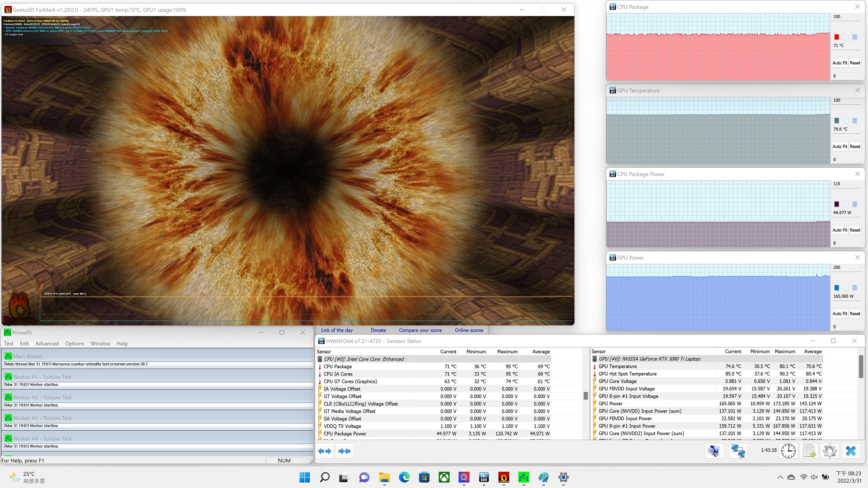Open HWiNFO remote network monitors icon

tap(738, 451)
